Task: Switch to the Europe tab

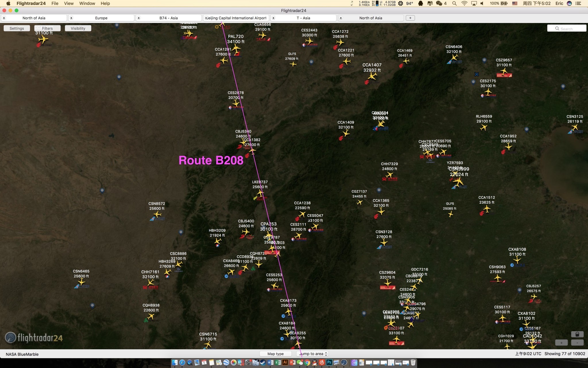Action: click(101, 18)
